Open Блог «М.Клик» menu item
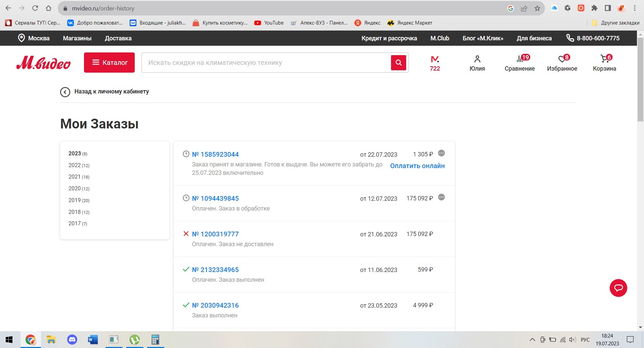The width and height of the screenshot is (644, 348). [x=483, y=38]
